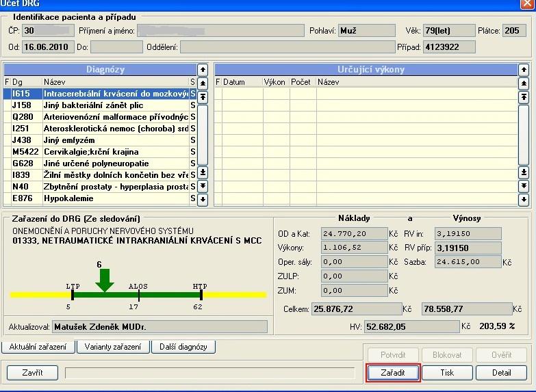Click the Zařadit button
The image size is (536, 392).
[393, 373]
